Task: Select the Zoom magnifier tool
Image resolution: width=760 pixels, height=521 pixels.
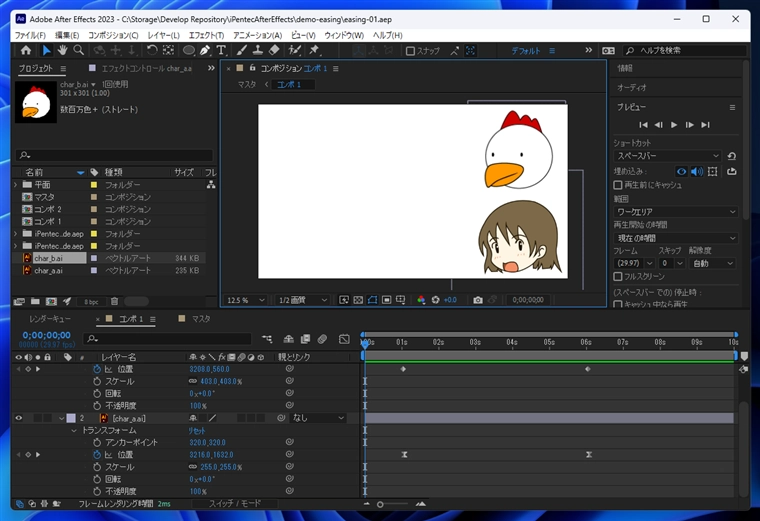Action: (78, 50)
